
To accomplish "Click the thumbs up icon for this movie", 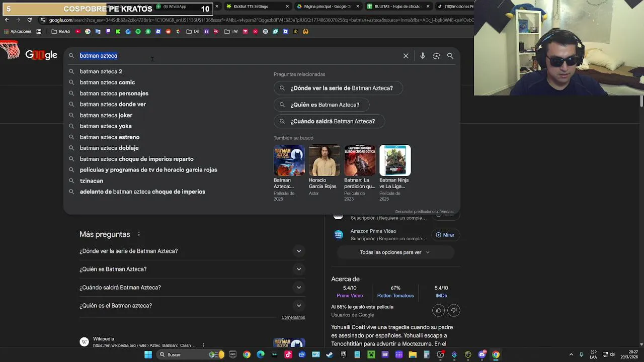I will [x=438, y=310].
